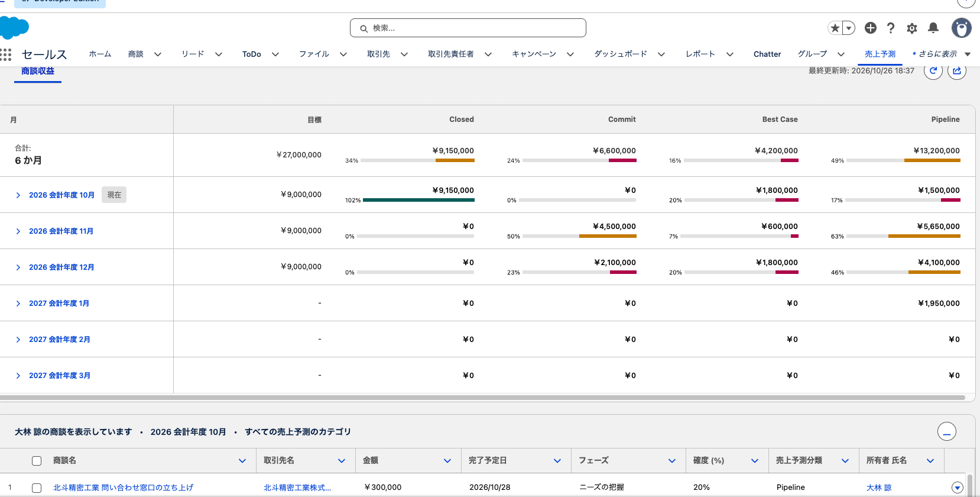Image resolution: width=980 pixels, height=497 pixels.
Task: Open the レポート tab dropdown chevron
Action: pyautogui.click(x=730, y=54)
